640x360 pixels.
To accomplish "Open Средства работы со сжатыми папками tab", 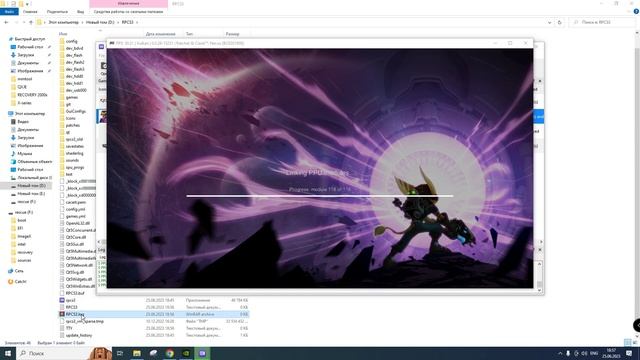I will [128, 12].
